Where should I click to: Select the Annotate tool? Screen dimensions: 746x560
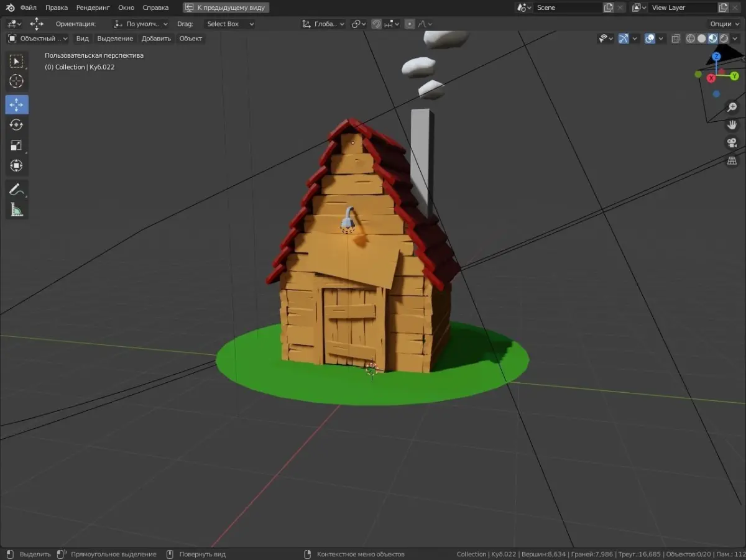[17, 190]
